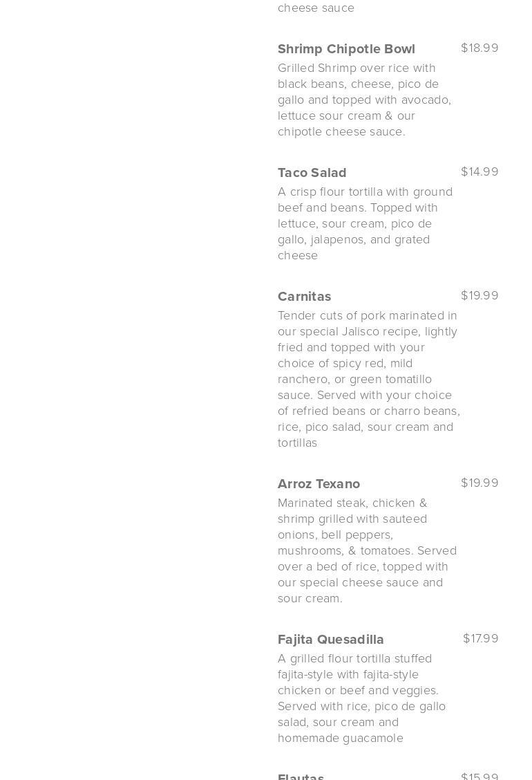Select the Fajita Quesadilla item title

point(331,640)
